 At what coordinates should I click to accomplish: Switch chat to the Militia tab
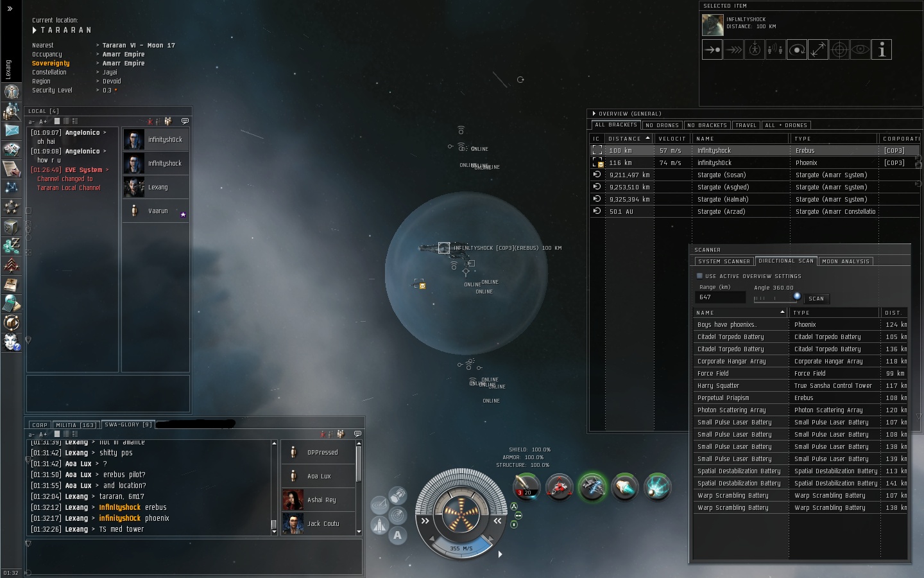click(76, 425)
